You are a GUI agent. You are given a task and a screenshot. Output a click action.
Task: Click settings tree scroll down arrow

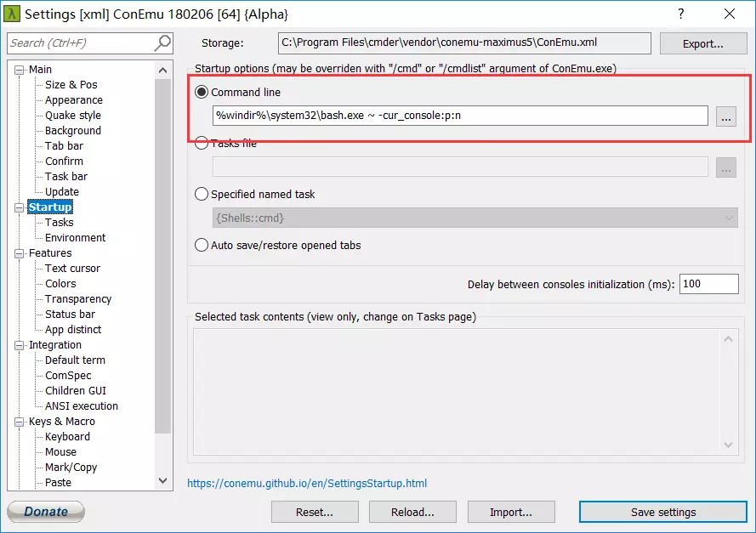click(x=163, y=480)
